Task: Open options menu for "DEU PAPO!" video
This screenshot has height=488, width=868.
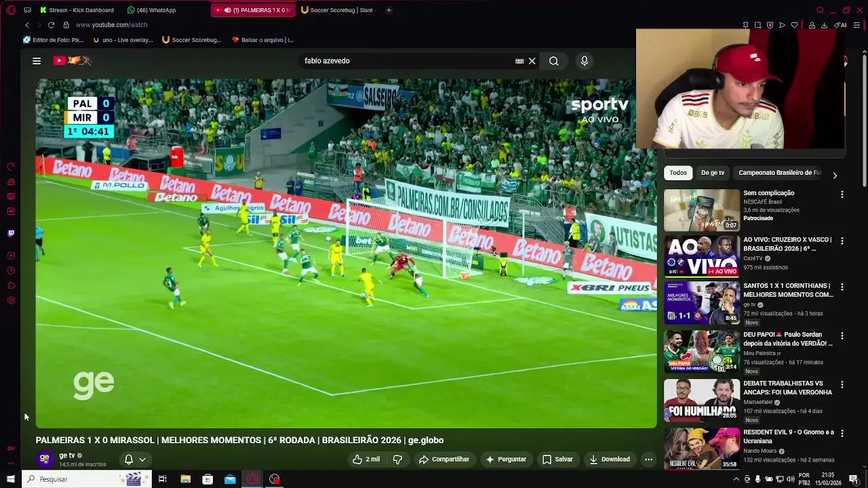Action: (x=842, y=335)
